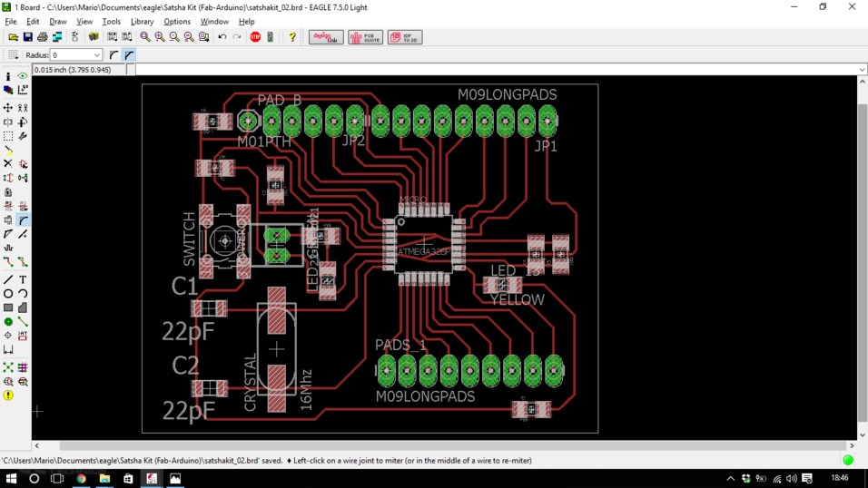Select the Delete X tool
The width and height of the screenshot is (868, 488).
coord(8,164)
